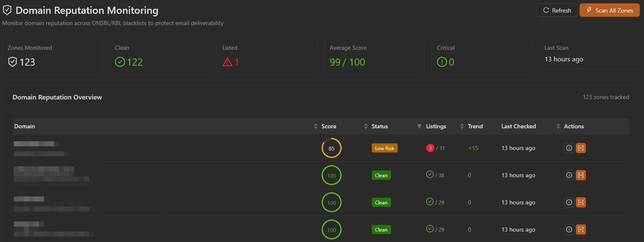This screenshot has height=242, width=644.
Task: Click the Domain Reputation Overview heading
Action: (x=57, y=97)
